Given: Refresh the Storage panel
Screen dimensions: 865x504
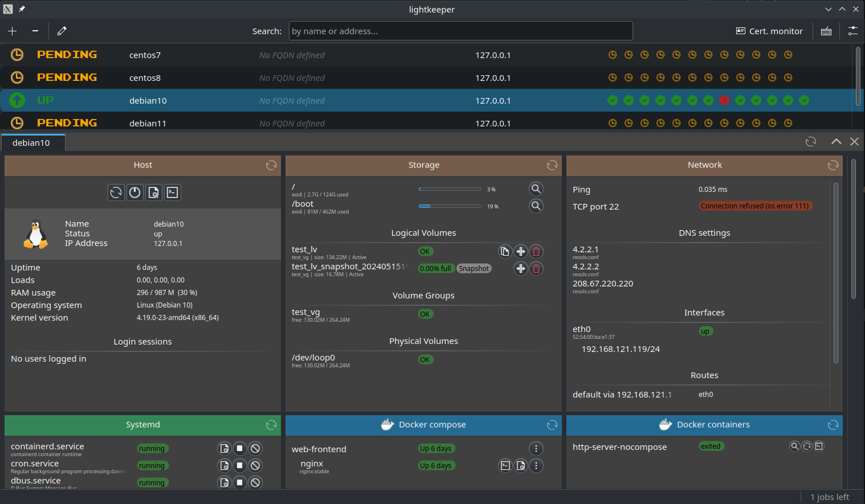Looking at the screenshot, I should pos(552,165).
